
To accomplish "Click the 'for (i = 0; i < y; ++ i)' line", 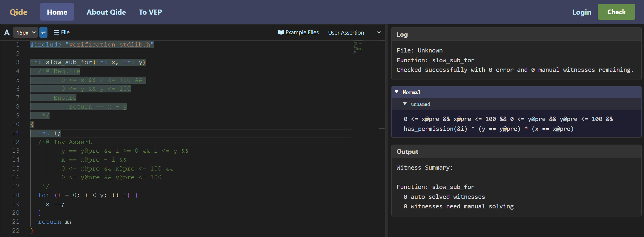I will click(x=88, y=195).
